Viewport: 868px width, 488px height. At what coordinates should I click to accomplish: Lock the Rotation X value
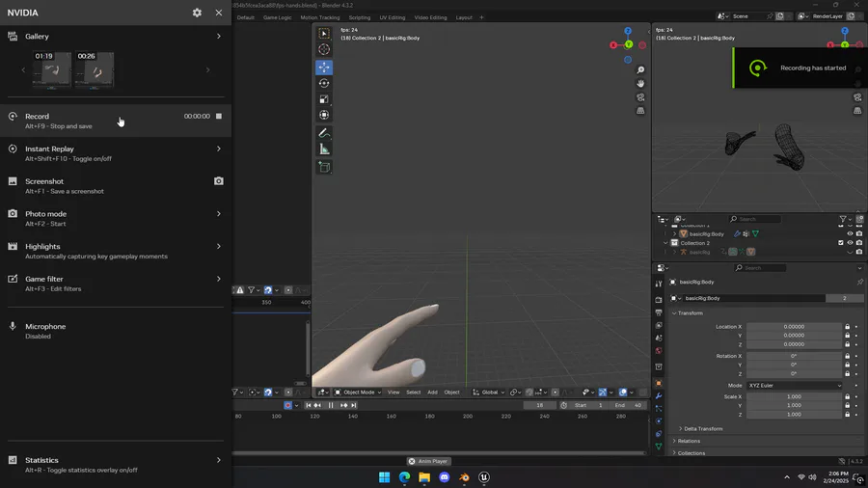(x=847, y=356)
